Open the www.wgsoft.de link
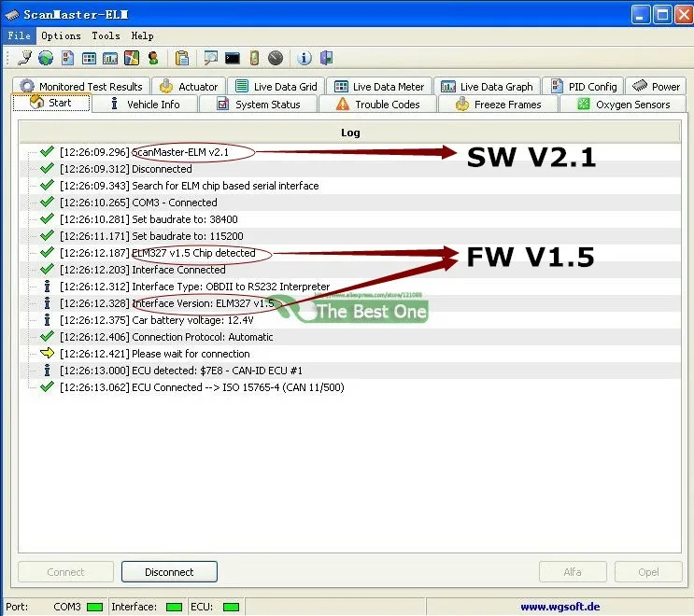The width and height of the screenshot is (694, 616). [559, 607]
